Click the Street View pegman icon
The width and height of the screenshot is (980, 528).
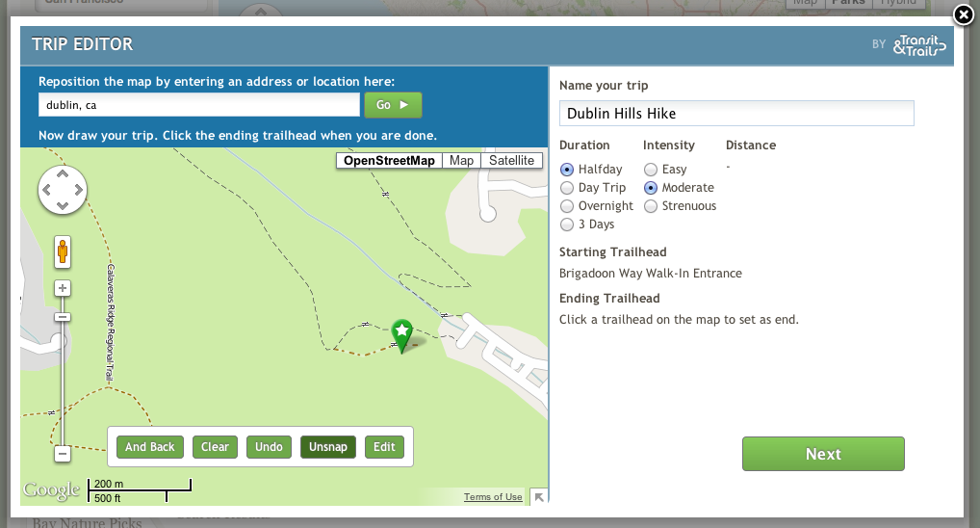pyautogui.click(x=63, y=251)
